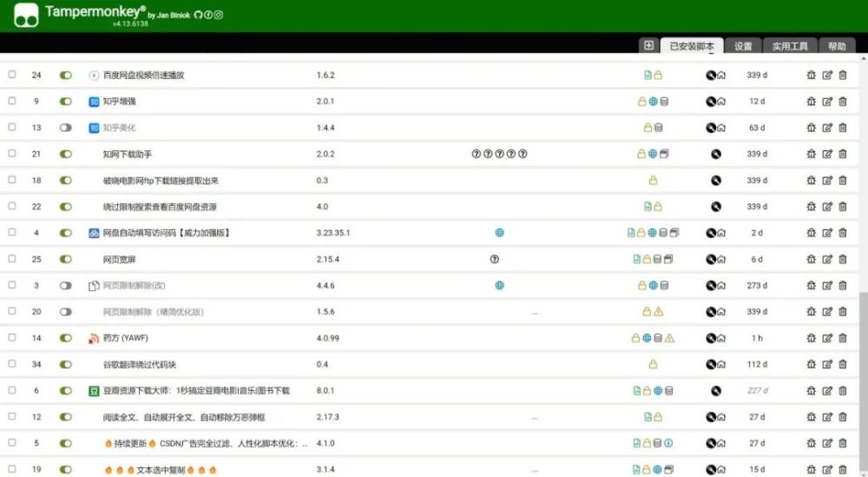
Task: Open the new script plus tab
Action: (x=648, y=45)
